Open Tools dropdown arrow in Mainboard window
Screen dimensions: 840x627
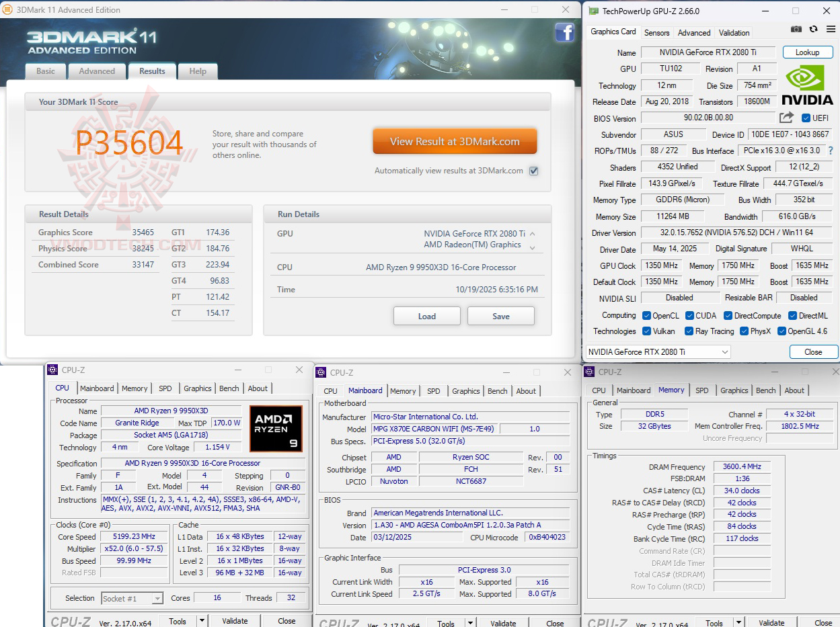pyautogui.click(x=470, y=624)
